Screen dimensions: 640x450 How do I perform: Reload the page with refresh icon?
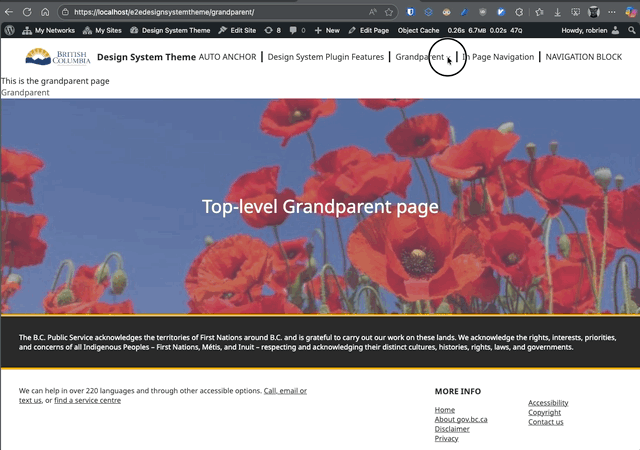pyautogui.click(x=27, y=12)
